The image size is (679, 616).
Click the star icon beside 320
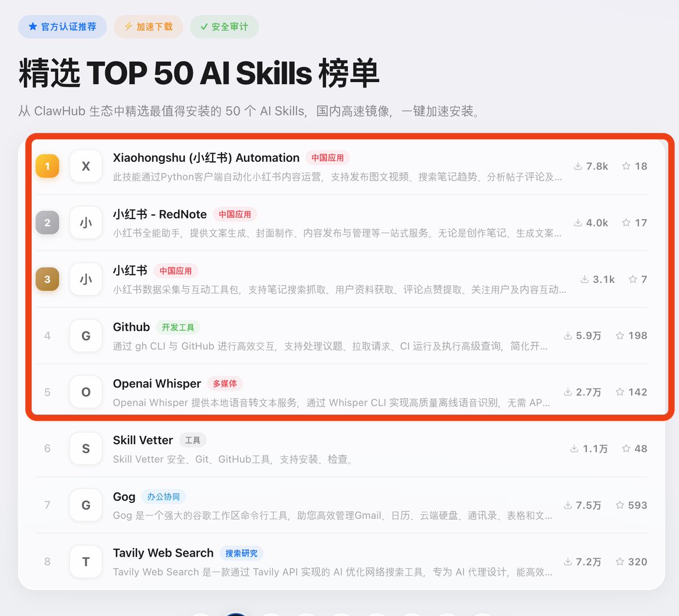coord(620,562)
